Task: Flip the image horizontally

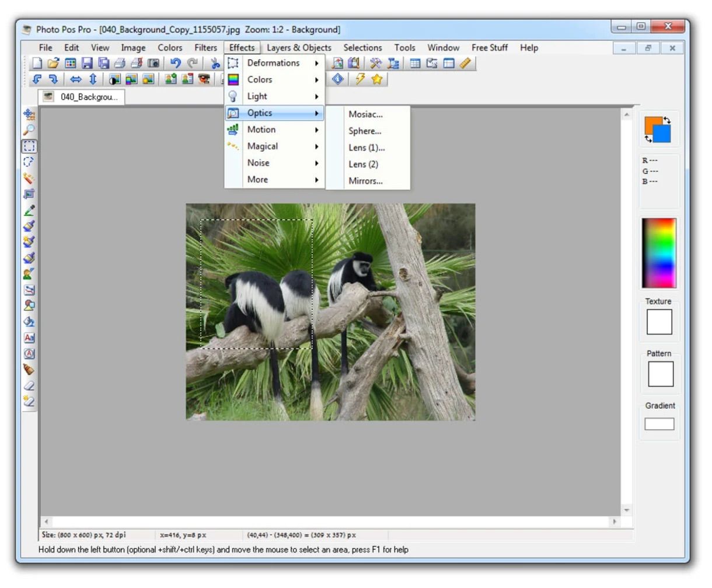Action: point(76,79)
